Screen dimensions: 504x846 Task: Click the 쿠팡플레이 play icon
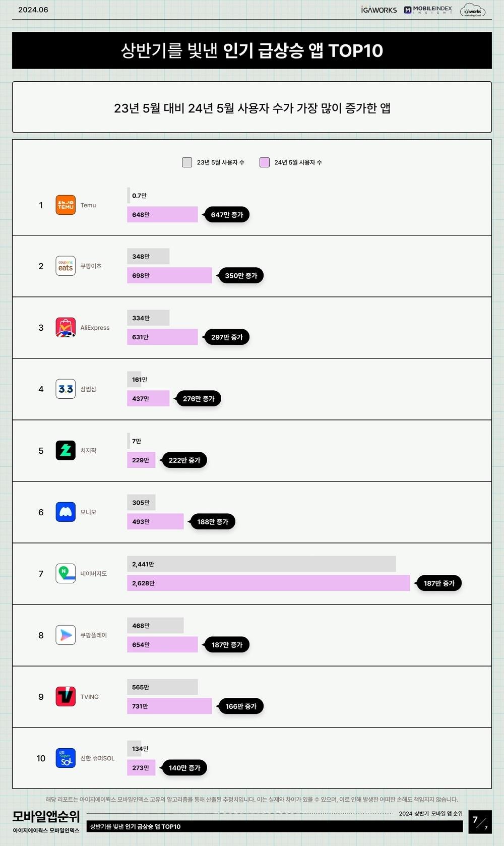coord(66,635)
